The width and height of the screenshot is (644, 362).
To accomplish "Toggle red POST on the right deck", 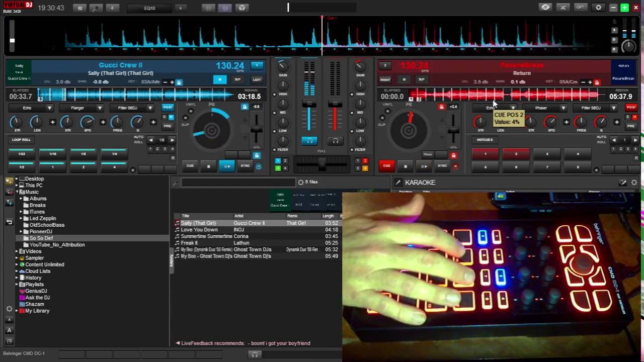I will point(631,107).
